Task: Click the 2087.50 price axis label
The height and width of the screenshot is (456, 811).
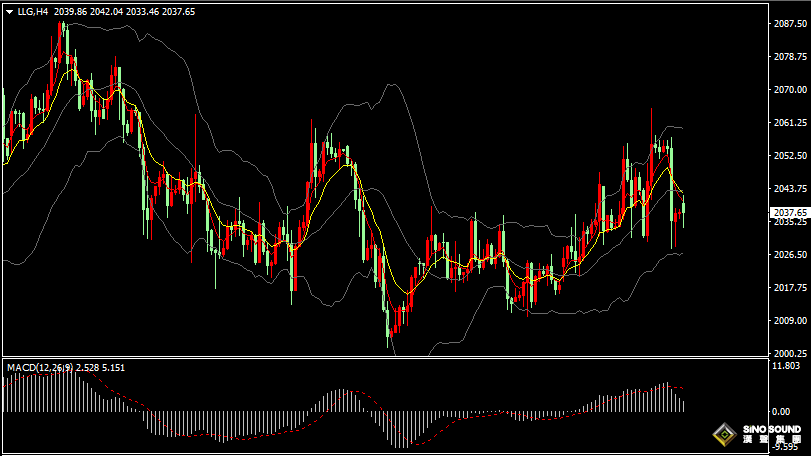Action: click(790, 24)
